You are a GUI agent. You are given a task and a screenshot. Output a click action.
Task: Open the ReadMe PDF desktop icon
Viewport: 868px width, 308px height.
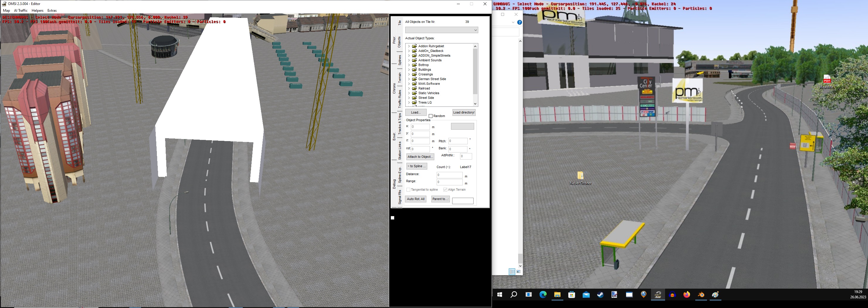pyautogui.click(x=827, y=80)
